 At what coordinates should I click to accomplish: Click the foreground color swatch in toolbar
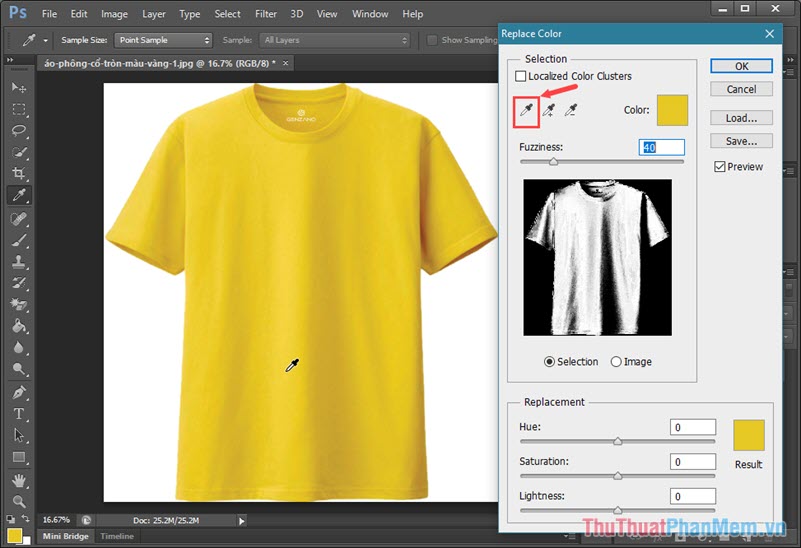[14, 535]
